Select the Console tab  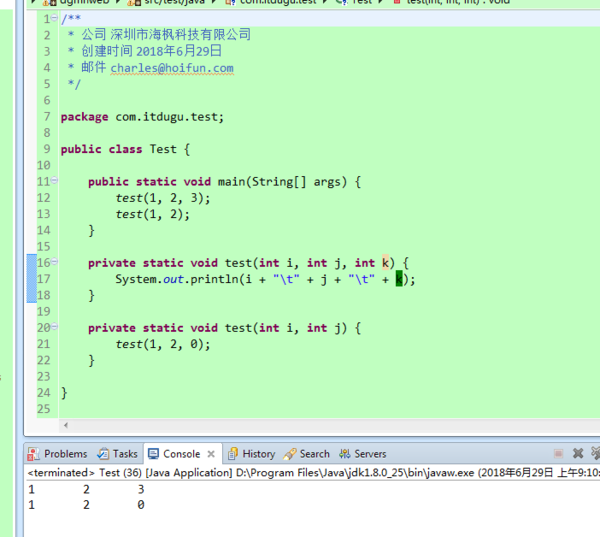tap(181, 454)
